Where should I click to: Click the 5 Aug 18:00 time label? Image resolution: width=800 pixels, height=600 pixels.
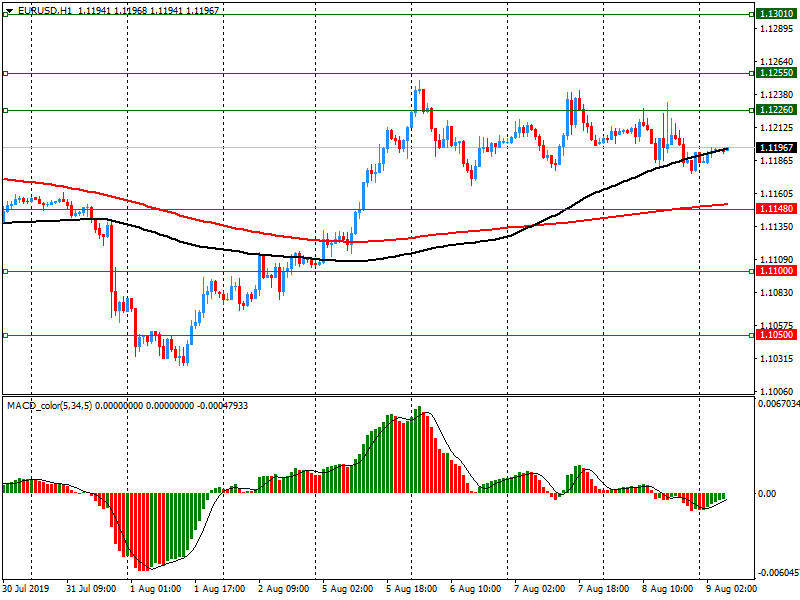(x=411, y=589)
